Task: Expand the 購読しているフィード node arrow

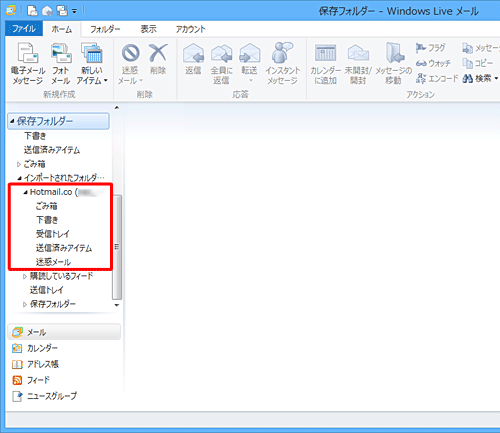Action: point(25,276)
